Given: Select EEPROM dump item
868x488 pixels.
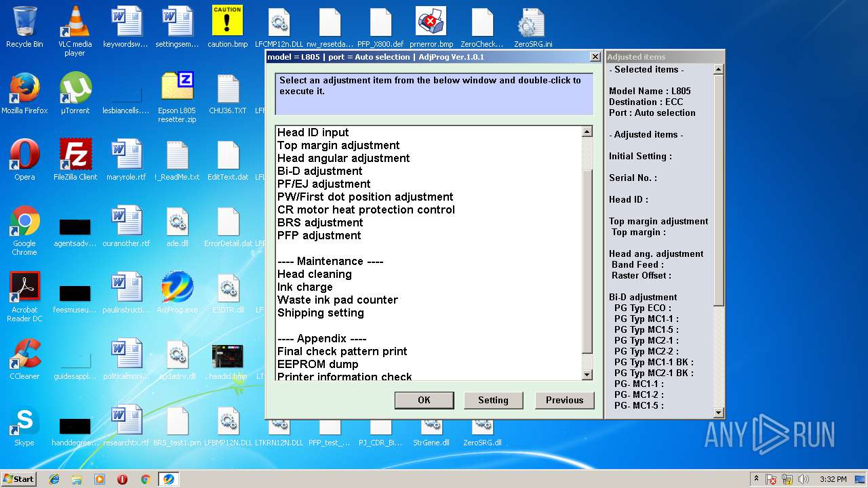Looking at the screenshot, I should 317,364.
